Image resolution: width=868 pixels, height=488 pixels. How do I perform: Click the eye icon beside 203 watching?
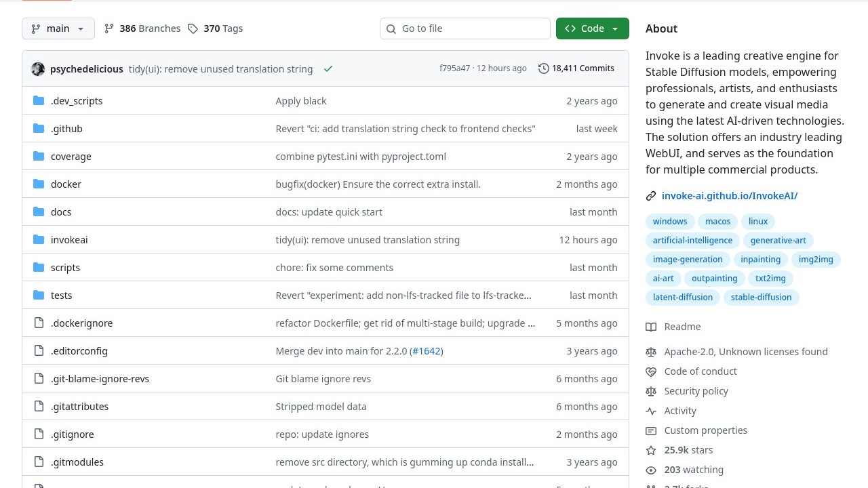(651, 470)
